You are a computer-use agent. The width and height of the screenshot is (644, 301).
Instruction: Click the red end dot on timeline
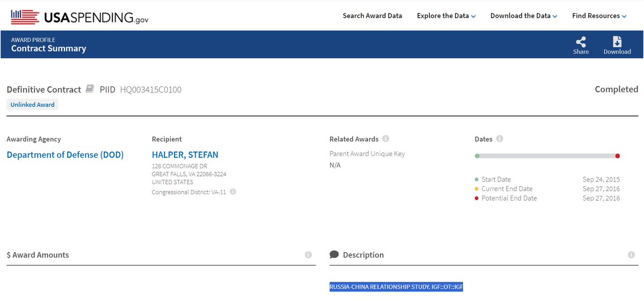[x=618, y=156]
